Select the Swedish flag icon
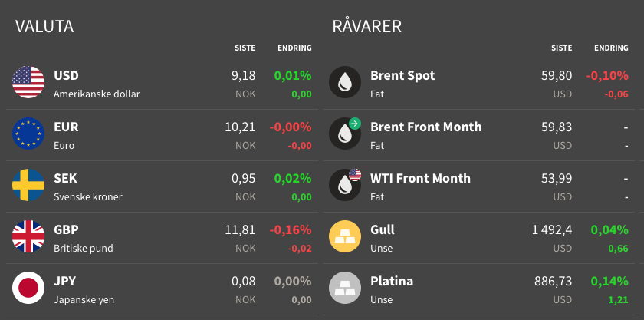This screenshot has width=644, height=320. click(28, 185)
